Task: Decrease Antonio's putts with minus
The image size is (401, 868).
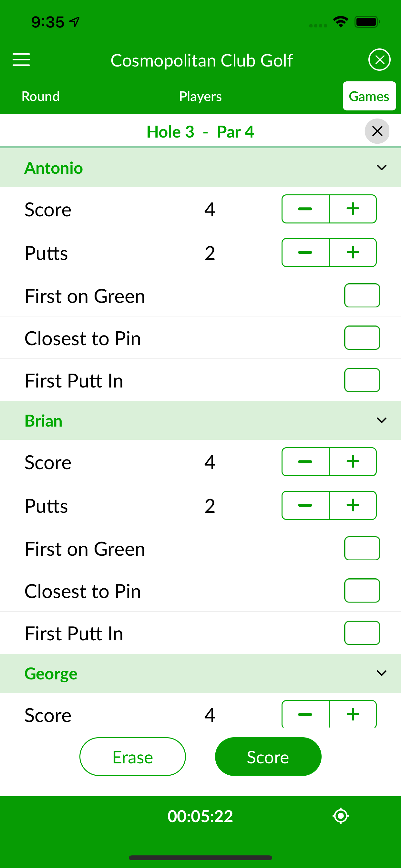Action: (305, 253)
